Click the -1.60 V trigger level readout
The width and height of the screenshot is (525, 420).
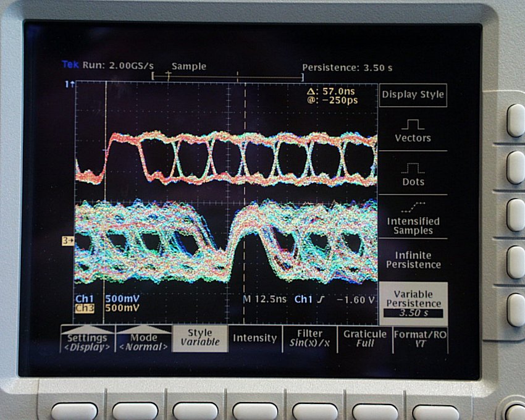pos(356,300)
